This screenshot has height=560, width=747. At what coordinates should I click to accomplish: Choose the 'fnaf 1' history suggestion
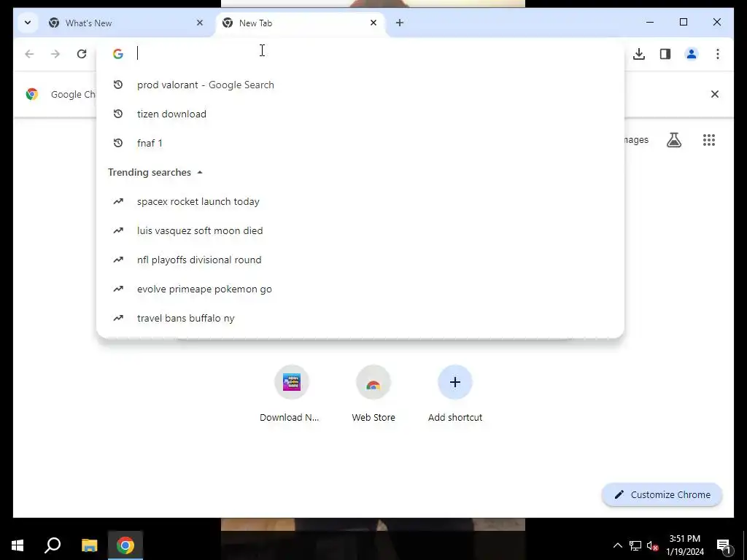(x=360, y=143)
